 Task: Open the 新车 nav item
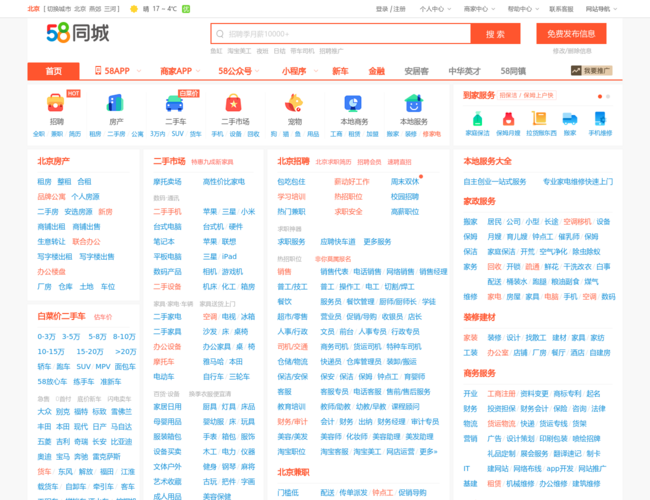(x=340, y=71)
